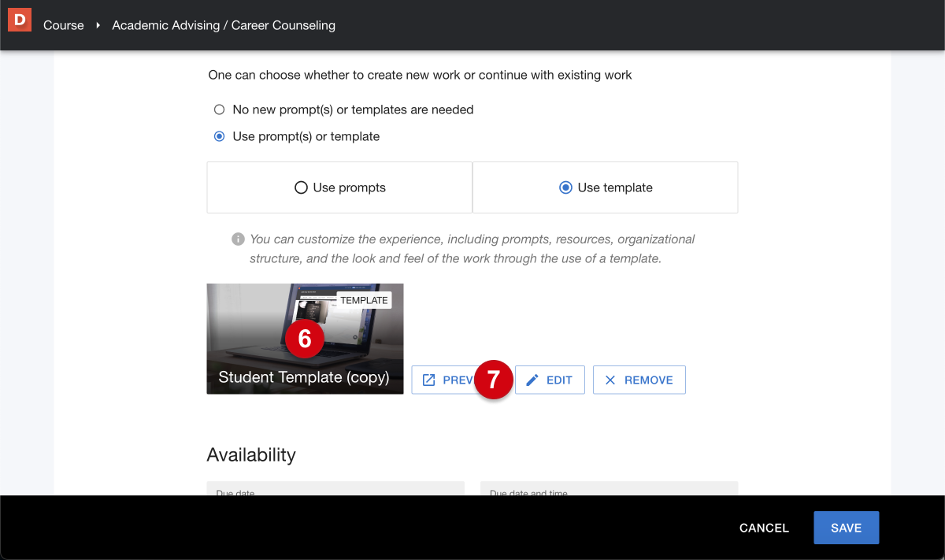
Task: Click the breadcrumb arrow after Course
Action: pyautogui.click(x=98, y=26)
